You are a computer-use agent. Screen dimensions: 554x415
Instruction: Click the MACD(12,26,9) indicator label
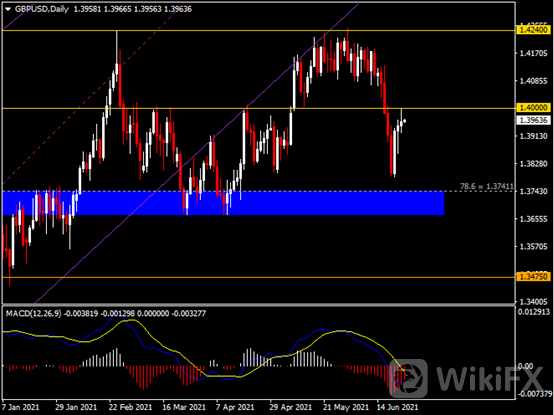[x=34, y=313]
